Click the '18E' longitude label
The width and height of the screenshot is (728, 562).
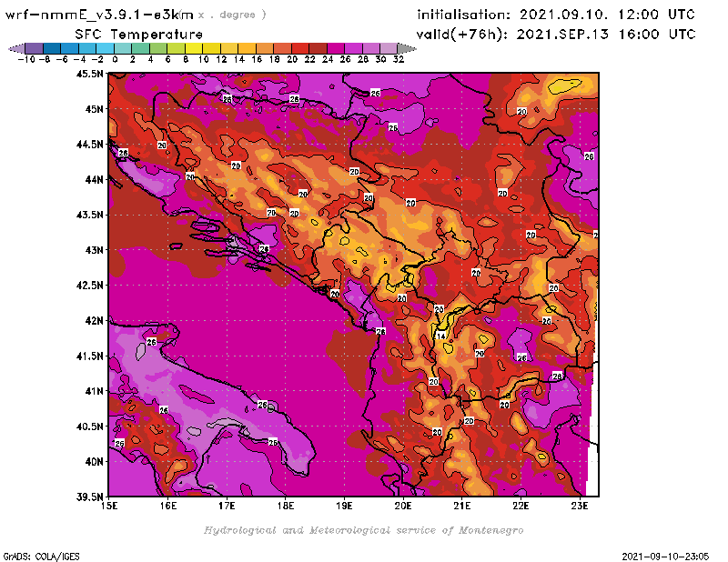click(286, 506)
